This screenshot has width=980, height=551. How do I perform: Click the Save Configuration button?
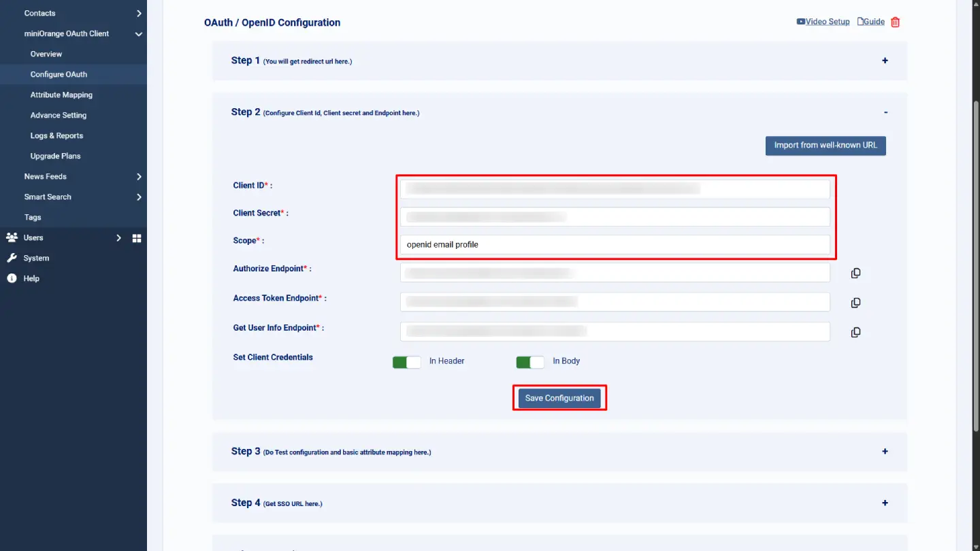[559, 399]
